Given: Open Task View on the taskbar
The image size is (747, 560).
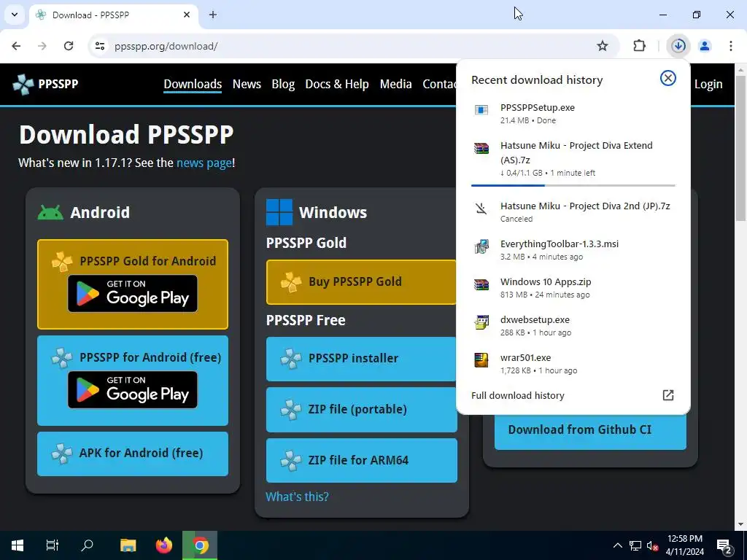Looking at the screenshot, I should [x=52, y=545].
